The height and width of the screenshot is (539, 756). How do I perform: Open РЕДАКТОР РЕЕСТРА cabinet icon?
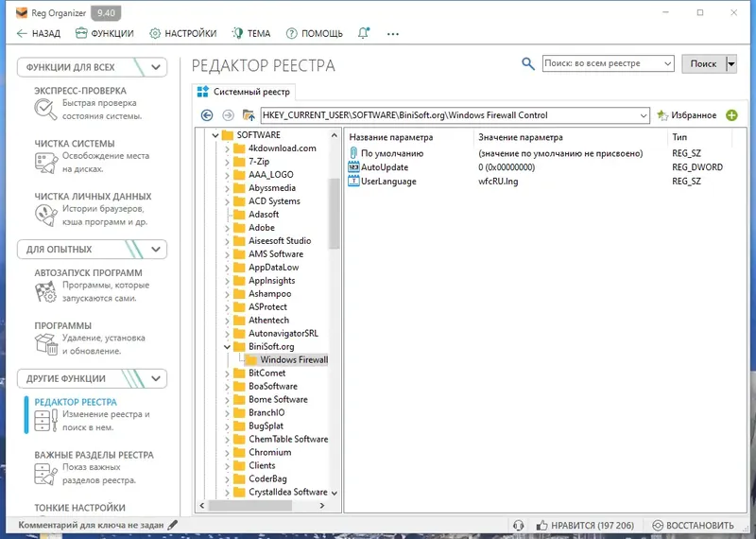click(45, 421)
